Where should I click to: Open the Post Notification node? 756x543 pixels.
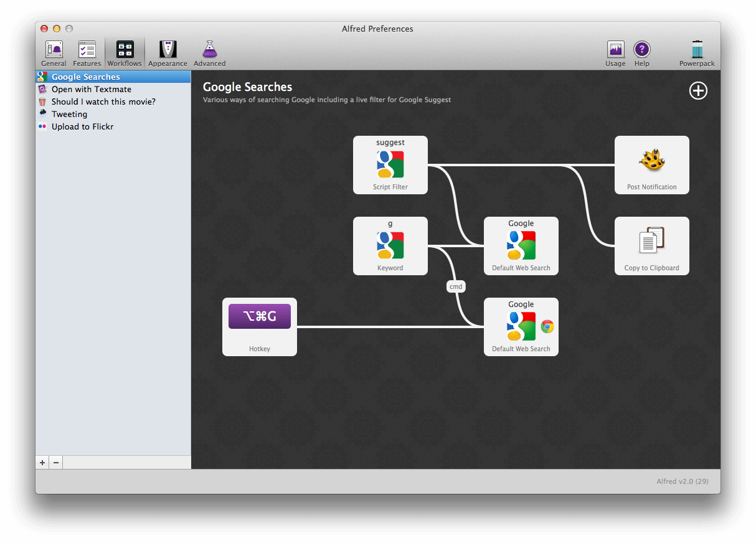(x=652, y=165)
